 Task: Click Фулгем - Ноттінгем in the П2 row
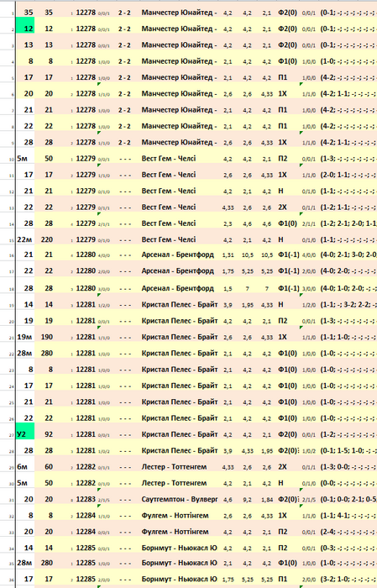pos(175,532)
